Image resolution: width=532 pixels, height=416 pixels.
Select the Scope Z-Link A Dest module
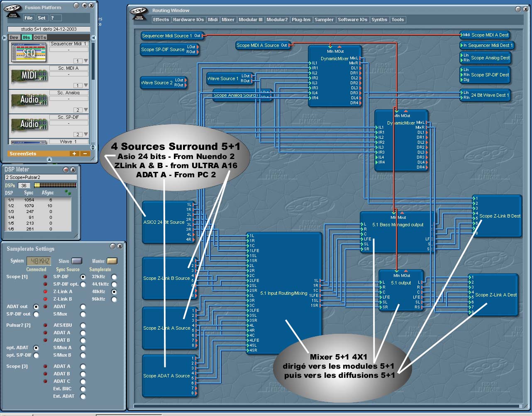coord(493,295)
